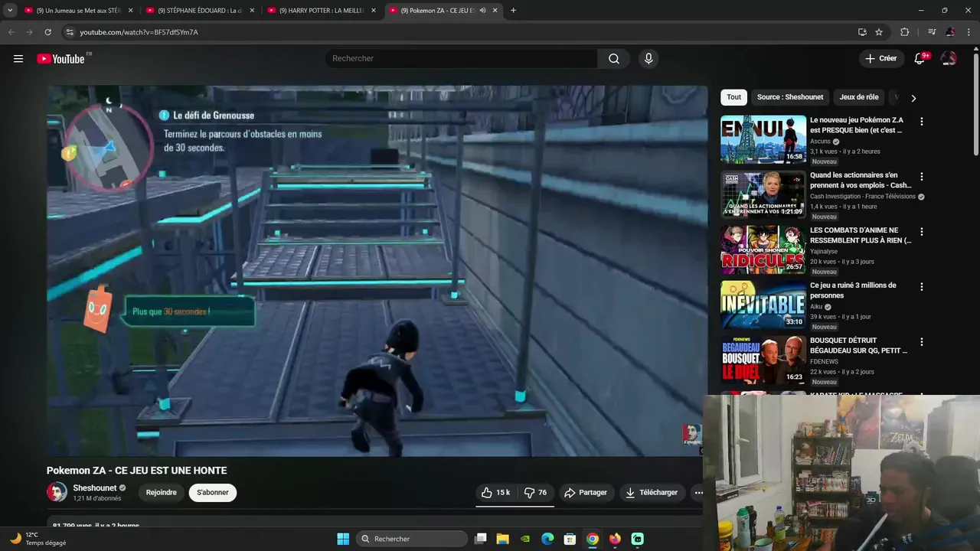Viewport: 980px width, 551px height.
Task: Click the video player to pause
Action: tap(377, 271)
